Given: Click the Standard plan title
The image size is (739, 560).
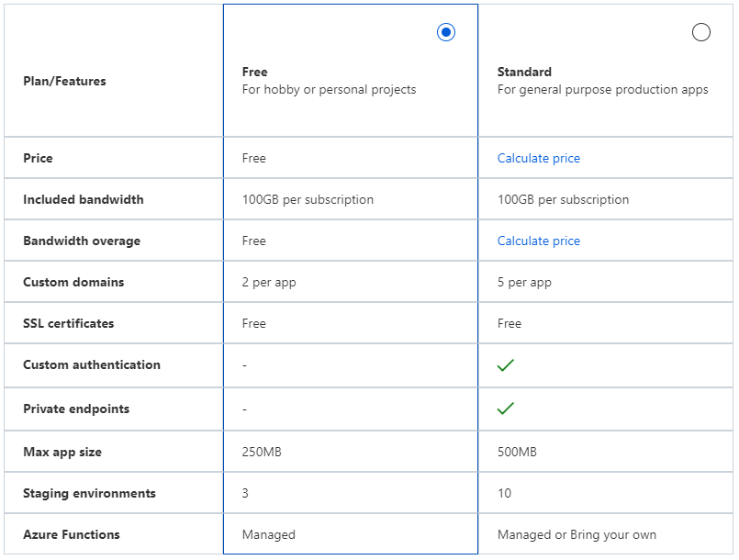Looking at the screenshot, I should 524,72.
